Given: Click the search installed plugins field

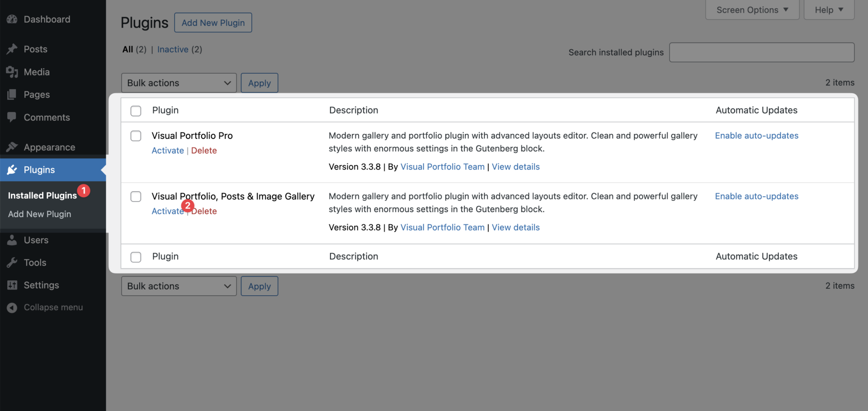Looking at the screenshot, I should tap(761, 52).
